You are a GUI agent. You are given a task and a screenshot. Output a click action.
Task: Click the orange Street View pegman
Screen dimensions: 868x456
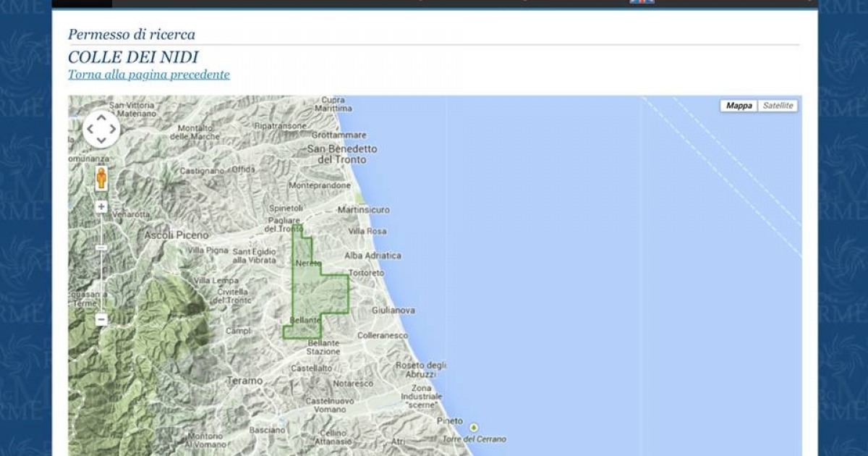coord(101,178)
